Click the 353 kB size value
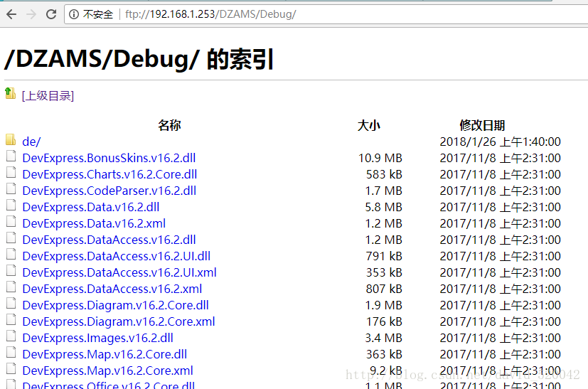 click(x=384, y=272)
